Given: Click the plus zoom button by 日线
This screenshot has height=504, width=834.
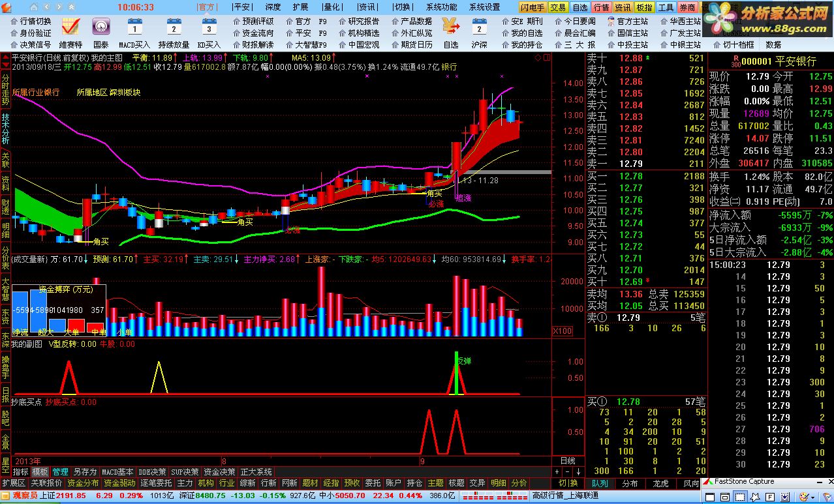Looking at the screenshot, I should click(557, 471).
